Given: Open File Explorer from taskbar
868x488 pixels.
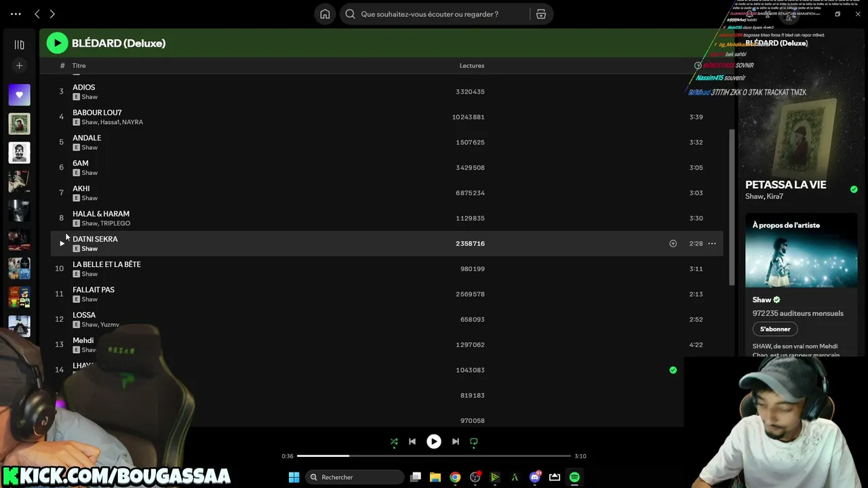Looking at the screenshot, I should point(435,477).
